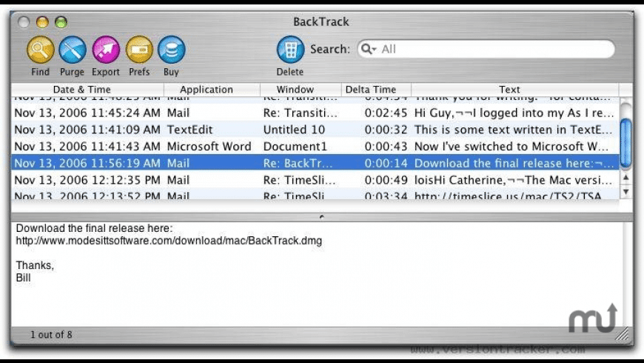Image resolution: width=644 pixels, height=363 pixels.
Task: Select the TextEdit Untitled 10 row
Action: pyautogui.click(x=315, y=130)
